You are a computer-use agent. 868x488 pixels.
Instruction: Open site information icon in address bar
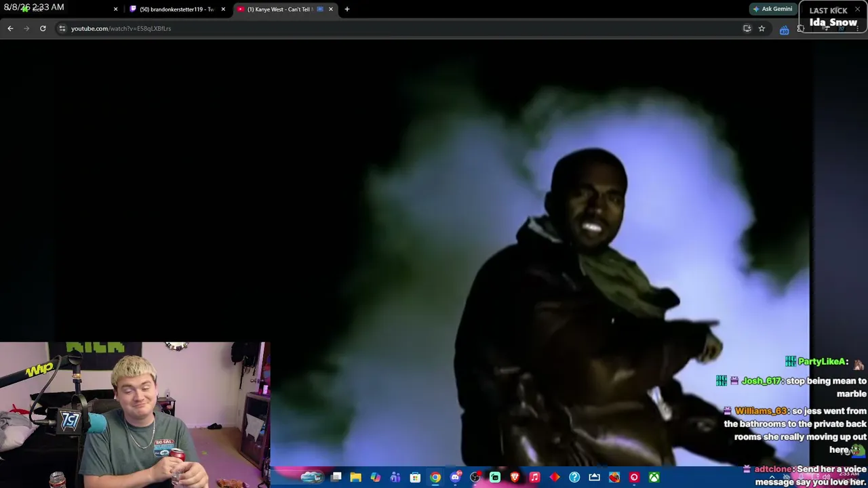pos(62,28)
